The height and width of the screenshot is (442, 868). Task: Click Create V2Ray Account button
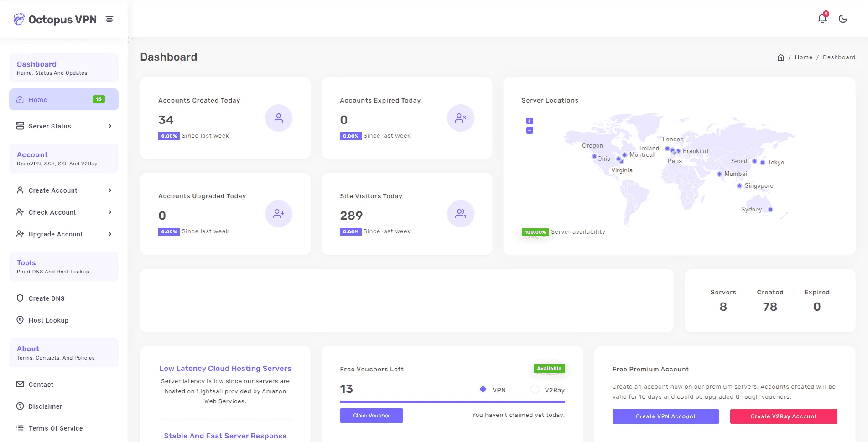(784, 416)
